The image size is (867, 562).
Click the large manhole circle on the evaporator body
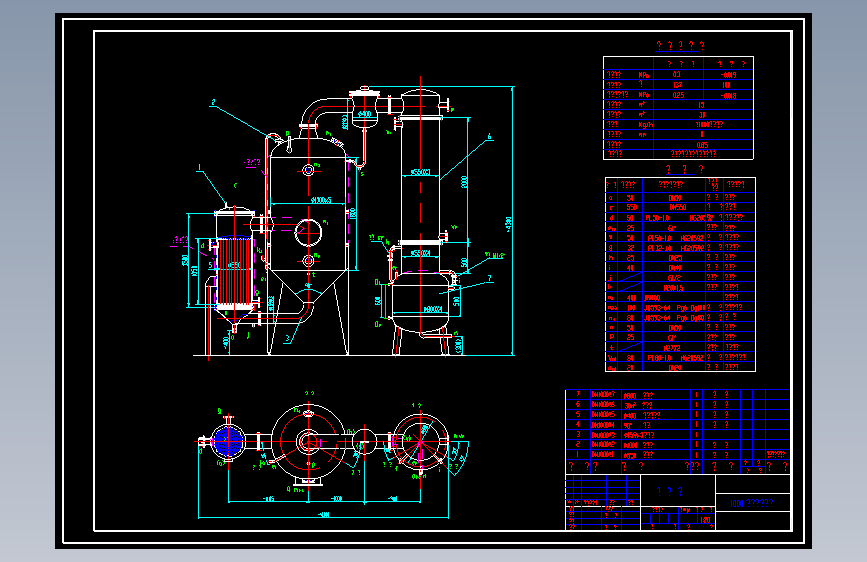click(308, 232)
